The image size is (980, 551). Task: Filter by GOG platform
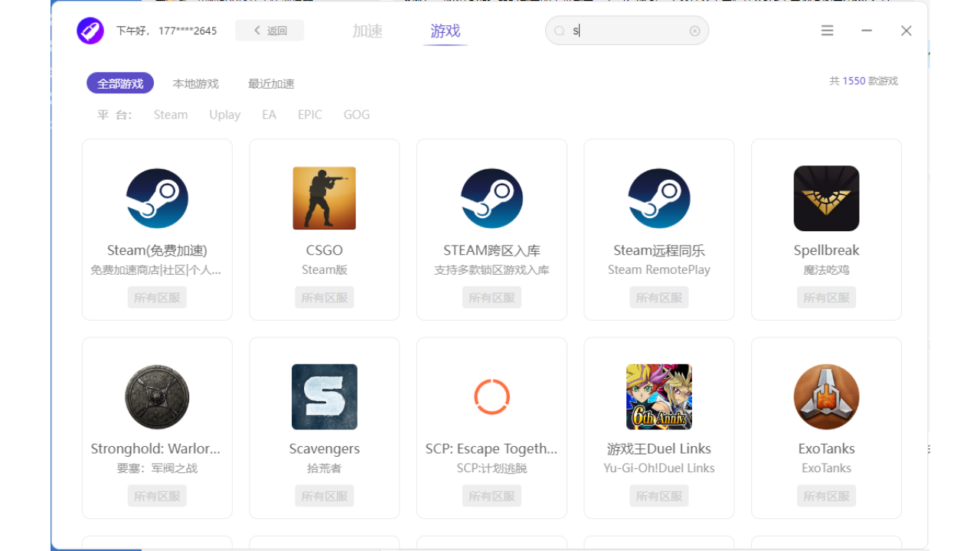(357, 115)
